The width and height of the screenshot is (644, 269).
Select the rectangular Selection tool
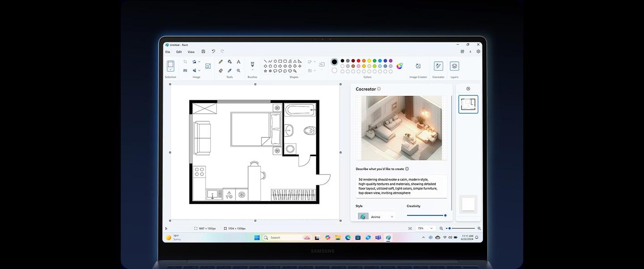click(x=170, y=64)
